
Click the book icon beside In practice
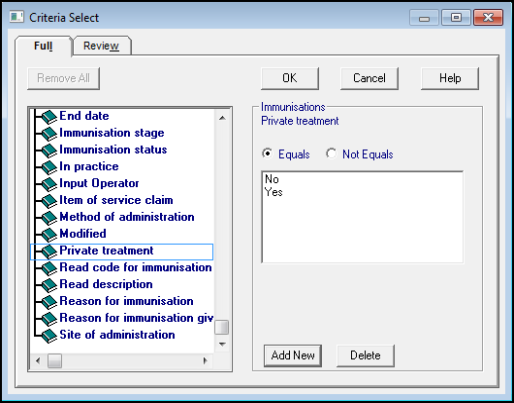(x=50, y=167)
